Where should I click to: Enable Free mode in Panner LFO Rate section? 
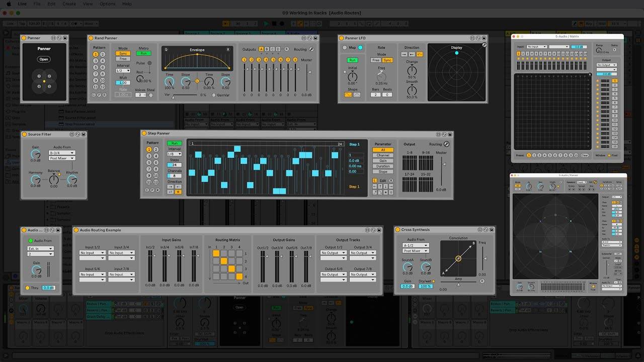376,60
